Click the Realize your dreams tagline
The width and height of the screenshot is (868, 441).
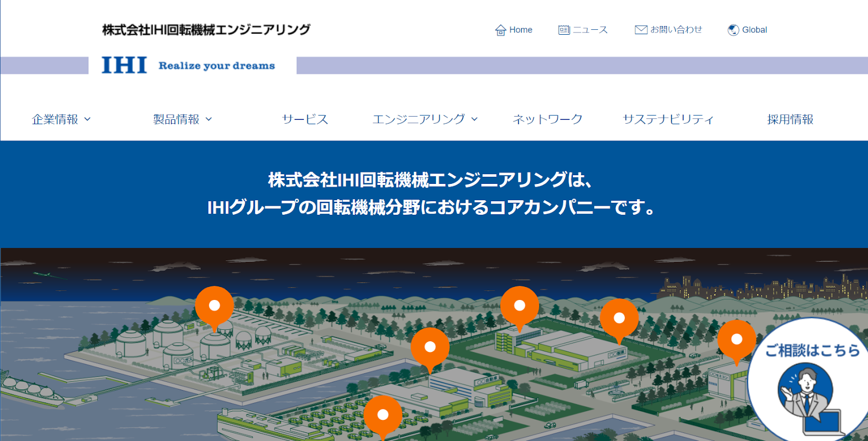216,66
